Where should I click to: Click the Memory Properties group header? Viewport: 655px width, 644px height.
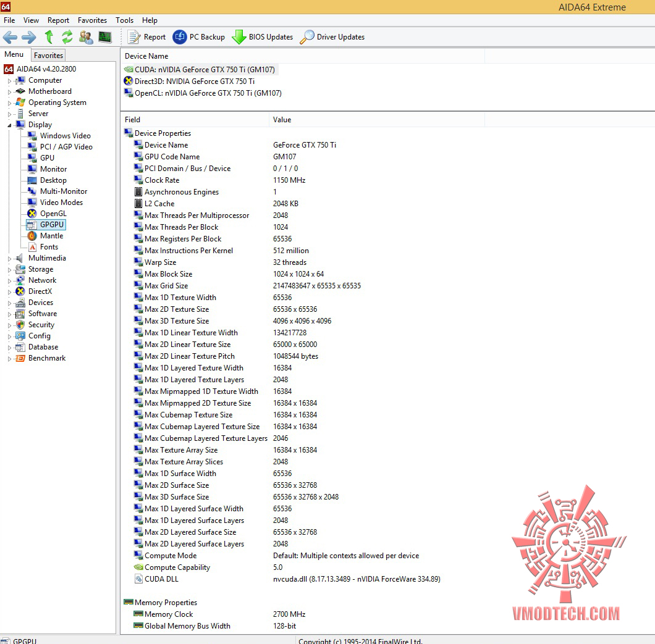pos(161,602)
